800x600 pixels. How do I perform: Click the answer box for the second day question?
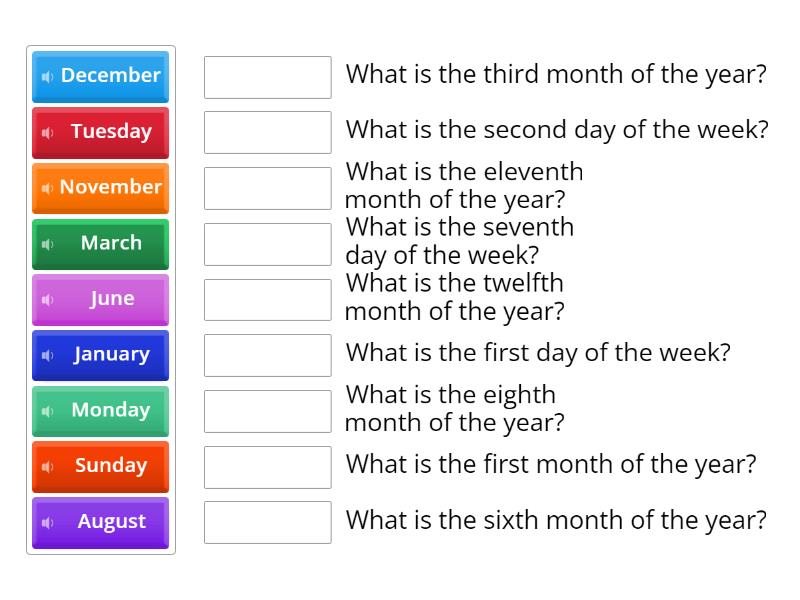[x=266, y=132]
